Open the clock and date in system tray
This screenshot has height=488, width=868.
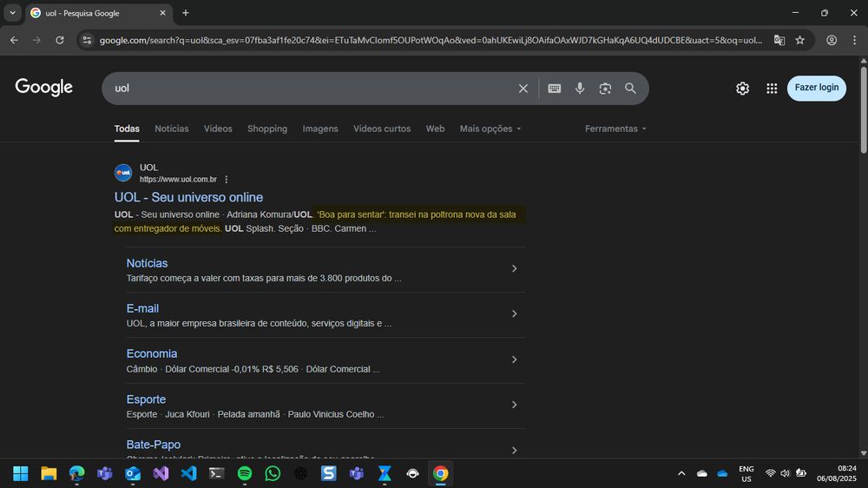[836, 473]
